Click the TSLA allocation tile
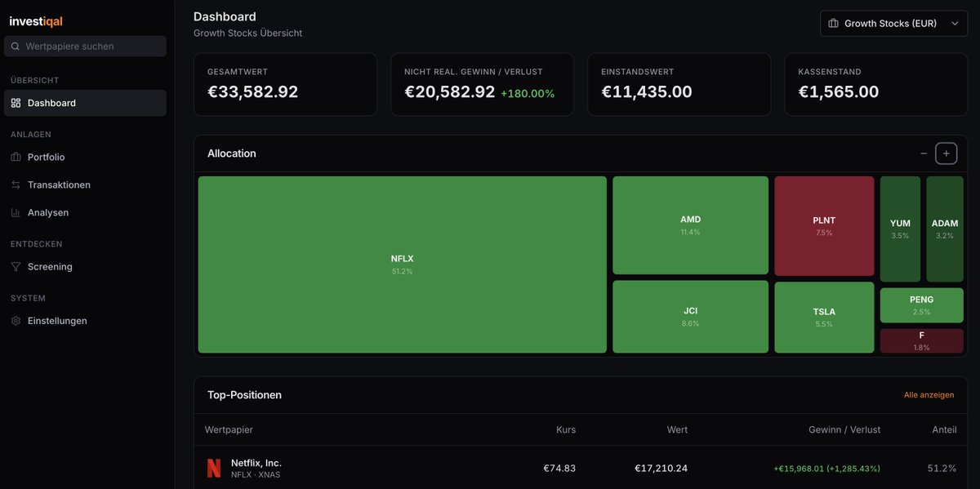Screen dimensions: 980x489 [x=824, y=318]
